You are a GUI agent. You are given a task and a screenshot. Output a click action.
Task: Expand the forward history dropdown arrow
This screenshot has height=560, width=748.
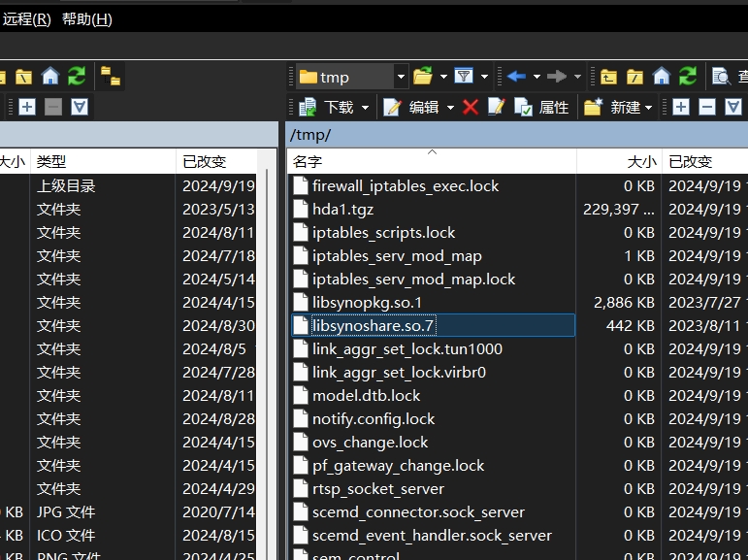(577, 77)
